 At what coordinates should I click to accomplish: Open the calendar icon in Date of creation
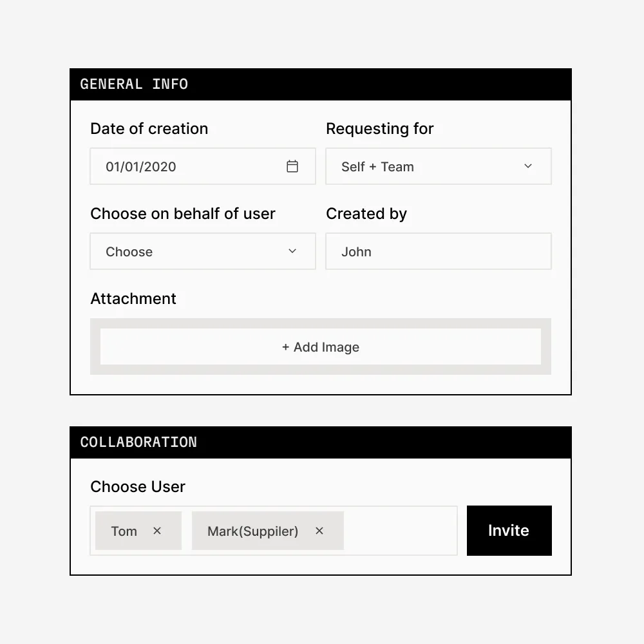click(x=292, y=166)
